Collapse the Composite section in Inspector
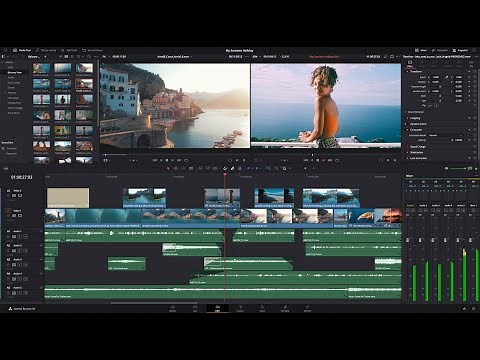The height and width of the screenshot is (360, 480). (416, 129)
